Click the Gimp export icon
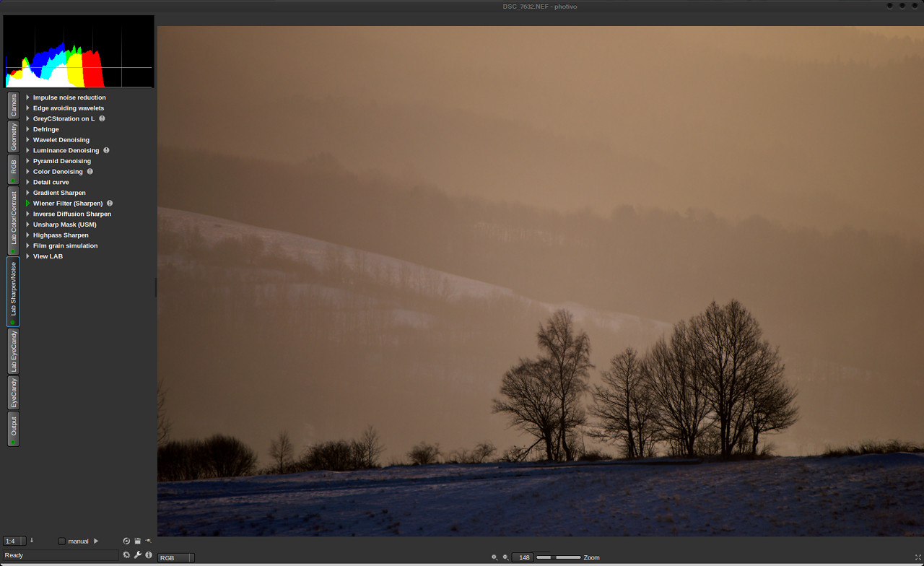Image resolution: width=924 pixels, height=566 pixels. tap(148, 541)
